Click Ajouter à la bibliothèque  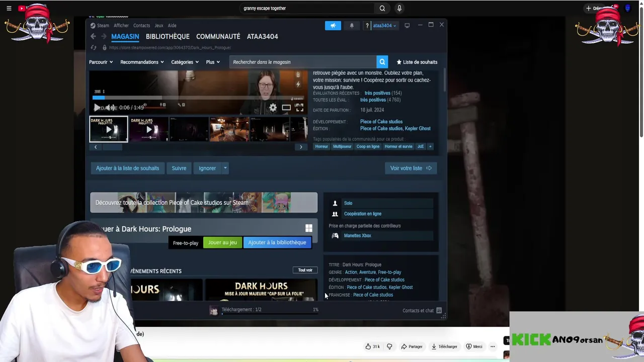(277, 242)
